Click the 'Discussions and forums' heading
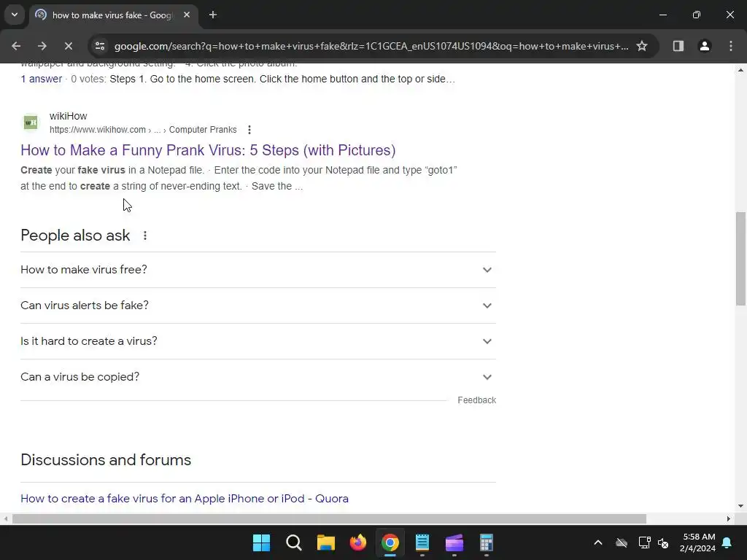This screenshot has height=560, width=747. (x=106, y=460)
